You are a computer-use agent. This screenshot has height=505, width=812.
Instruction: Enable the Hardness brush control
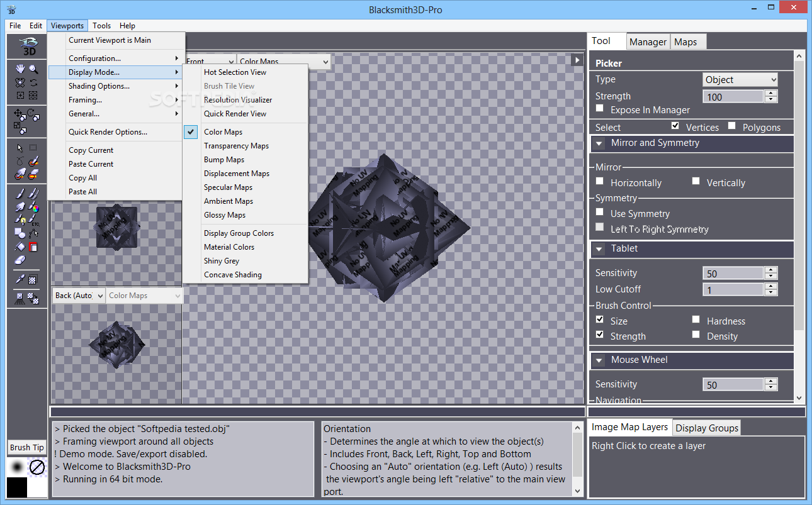(696, 319)
